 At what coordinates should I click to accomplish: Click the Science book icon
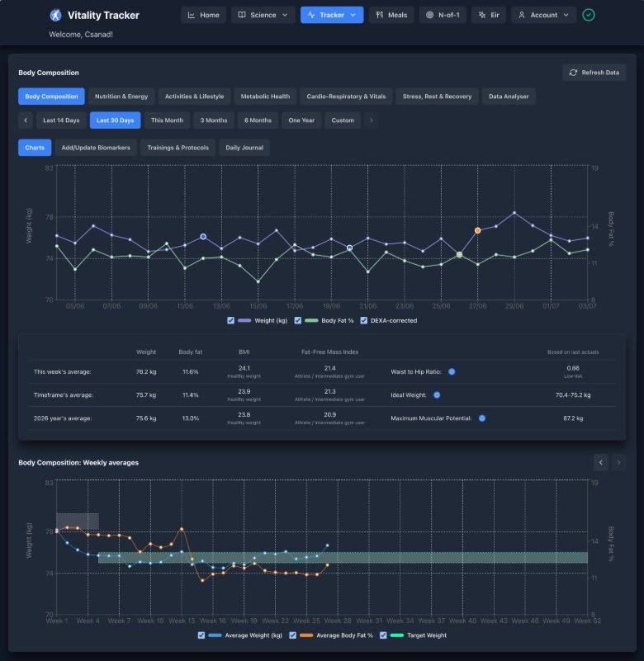(242, 15)
